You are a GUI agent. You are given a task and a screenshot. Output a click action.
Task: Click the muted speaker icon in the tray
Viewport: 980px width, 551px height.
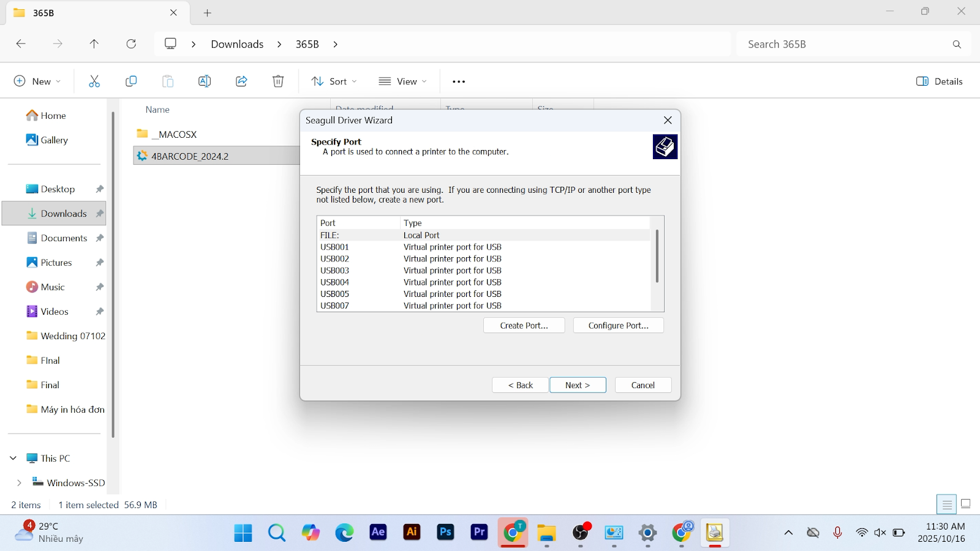point(880,533)
